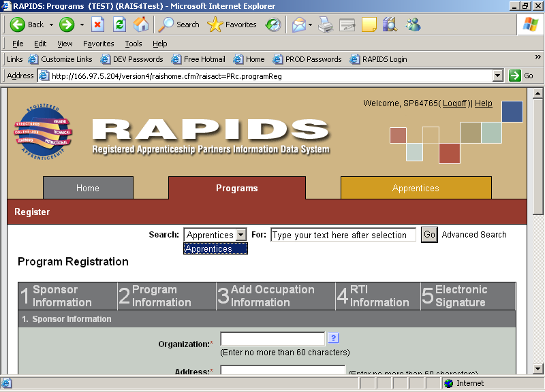The image size is (545, 392).
Task: Click the Back arrow icon
Action: (x=18, y=24)
